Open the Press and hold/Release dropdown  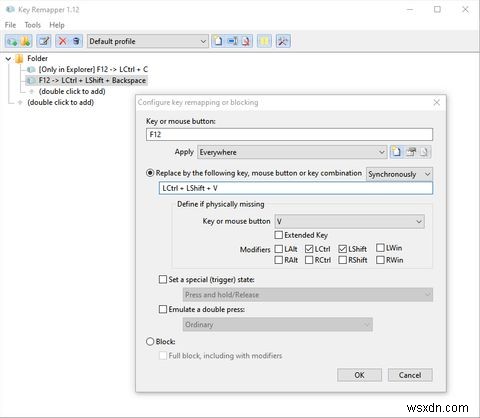pos(308,295)
